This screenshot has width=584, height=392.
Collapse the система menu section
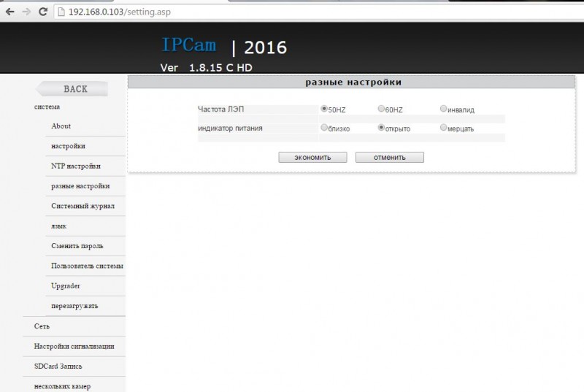click(47, 107)
